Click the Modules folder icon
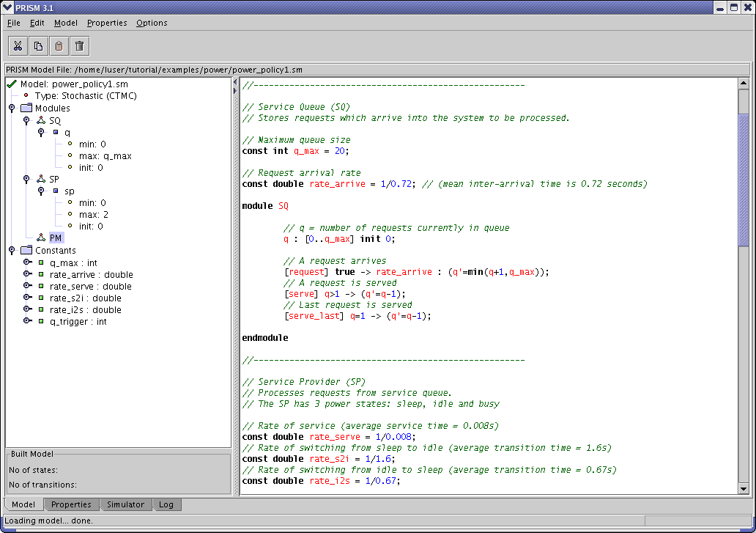756x533 pixels. [x=26, y=108]
